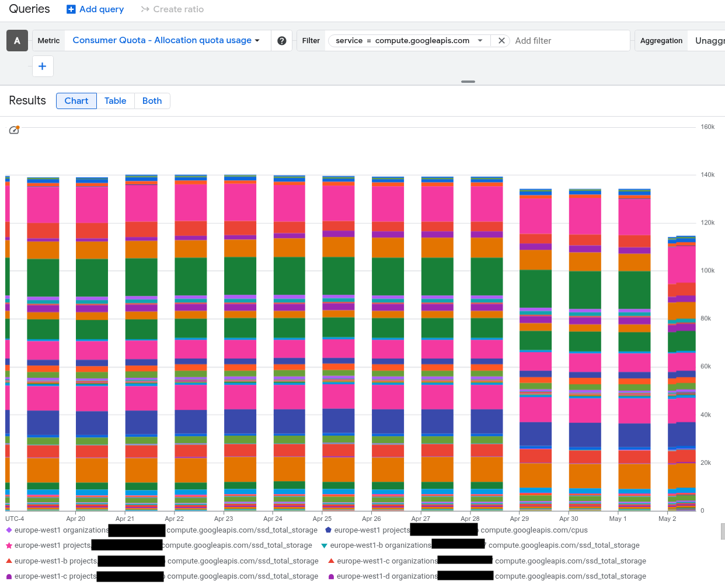The height and width of the screenshot is (588, 725).
Task: Switch to the Both results view
Action: coord(152,101)
